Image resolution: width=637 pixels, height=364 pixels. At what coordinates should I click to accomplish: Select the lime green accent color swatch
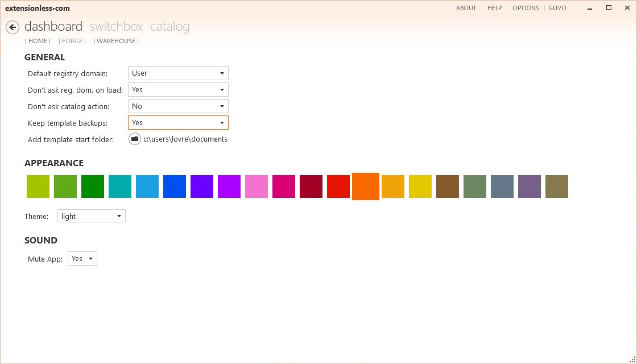(x=38, y=186)
